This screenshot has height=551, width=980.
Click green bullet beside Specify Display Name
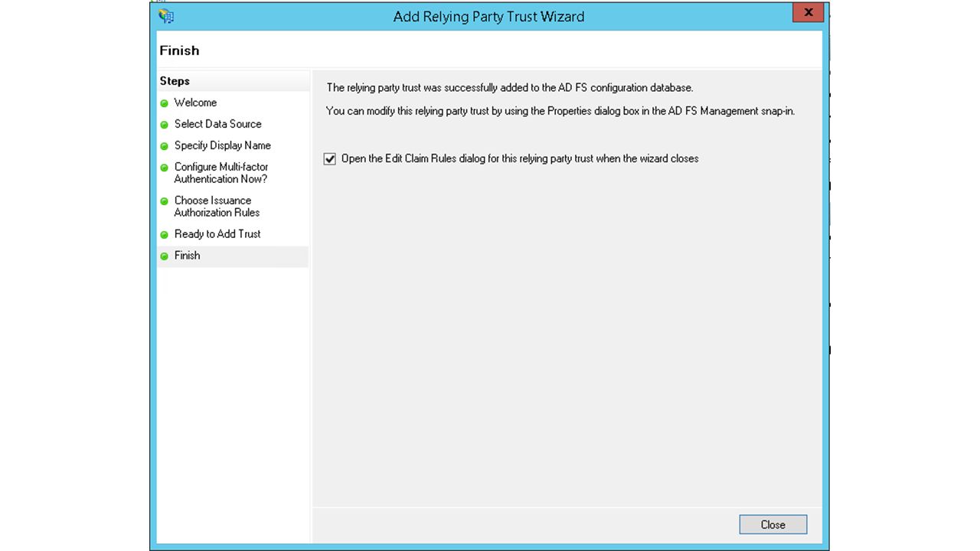pyautogui.click(x=164, y=146)
